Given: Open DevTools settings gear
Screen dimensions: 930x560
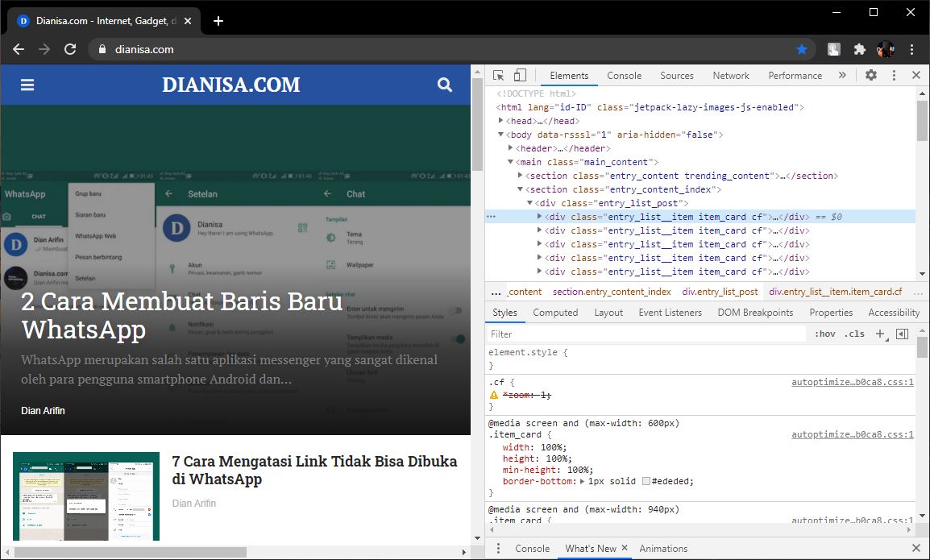Looking at the screenshot, I should pos(870,75).
